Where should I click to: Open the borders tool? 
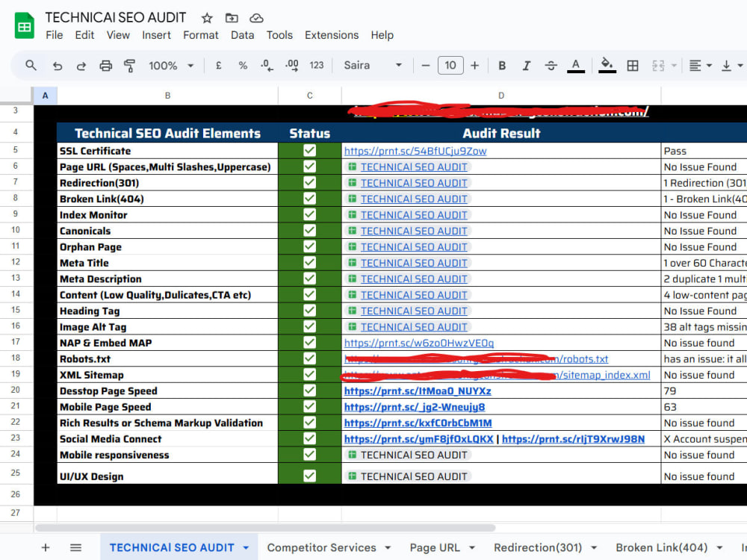click(633, 66)
